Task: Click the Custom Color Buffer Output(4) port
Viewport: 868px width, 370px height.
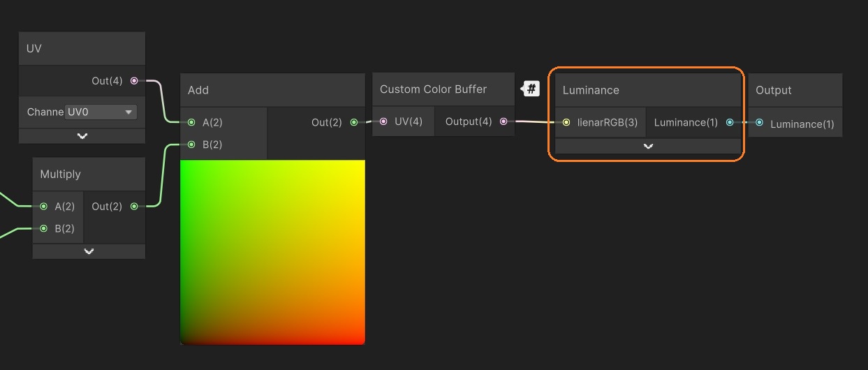Action: [x=503, y=121]
